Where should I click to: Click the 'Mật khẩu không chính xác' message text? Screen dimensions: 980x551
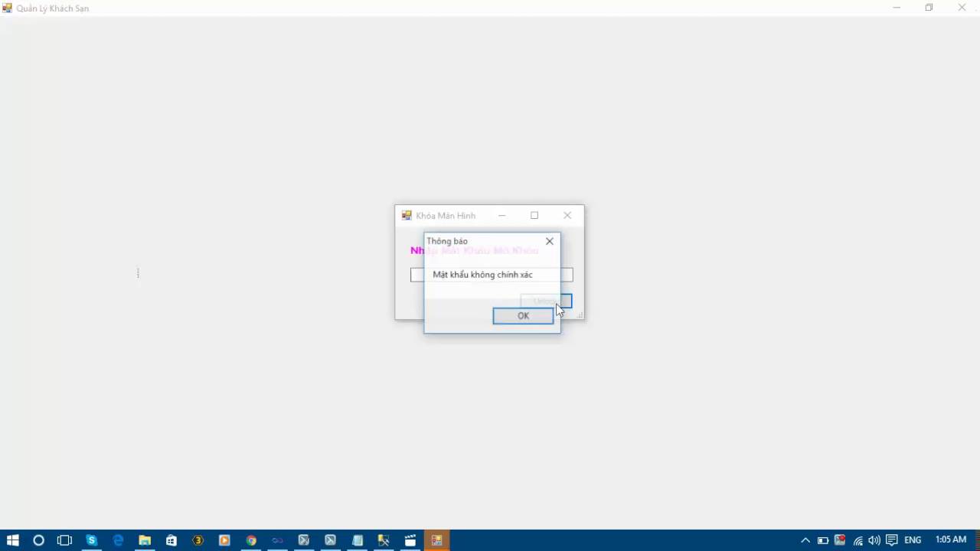point(482,275)
